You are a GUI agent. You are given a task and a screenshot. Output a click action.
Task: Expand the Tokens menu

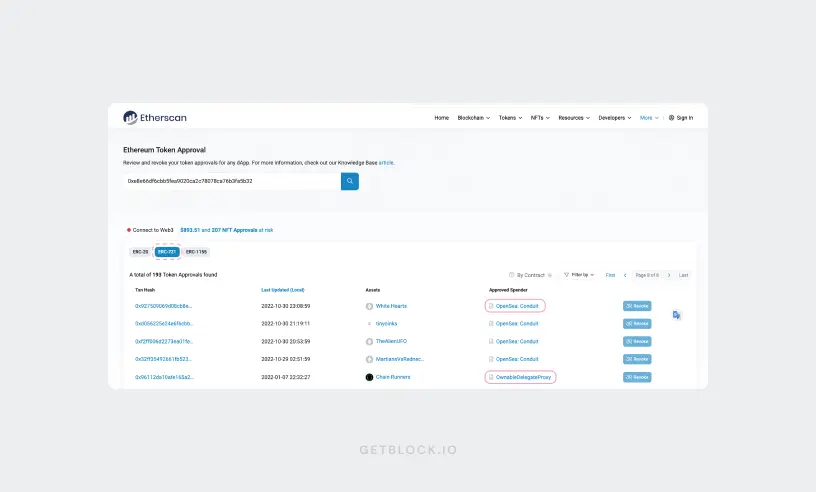coord(511,118)
